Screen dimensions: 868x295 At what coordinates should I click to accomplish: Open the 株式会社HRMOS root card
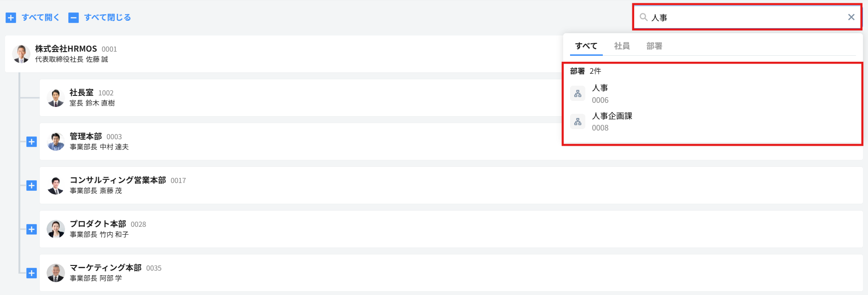click(284, 54)
